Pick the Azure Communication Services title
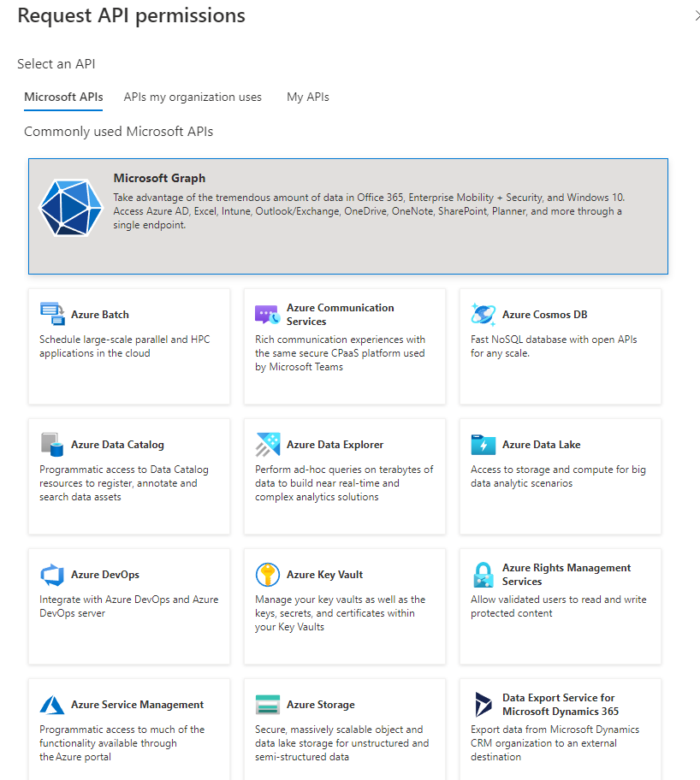This screenshot has height=780, width=700. pos(340,315)
